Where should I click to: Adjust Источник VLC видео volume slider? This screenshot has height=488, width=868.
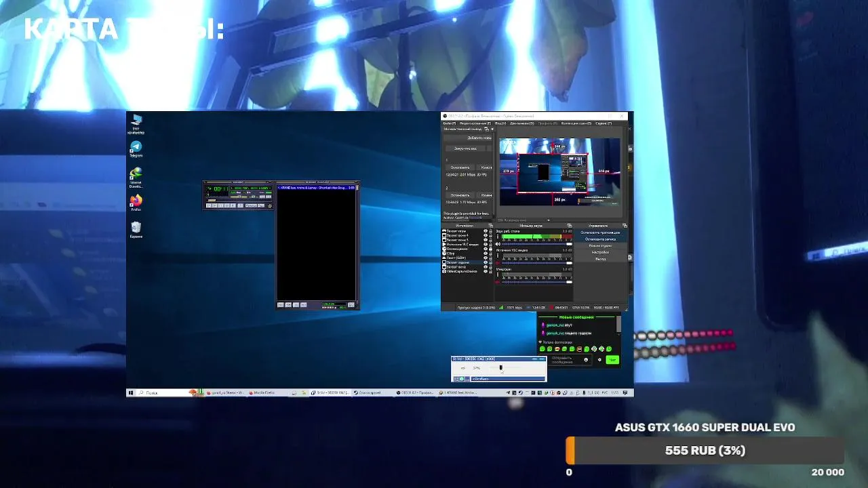537,263
